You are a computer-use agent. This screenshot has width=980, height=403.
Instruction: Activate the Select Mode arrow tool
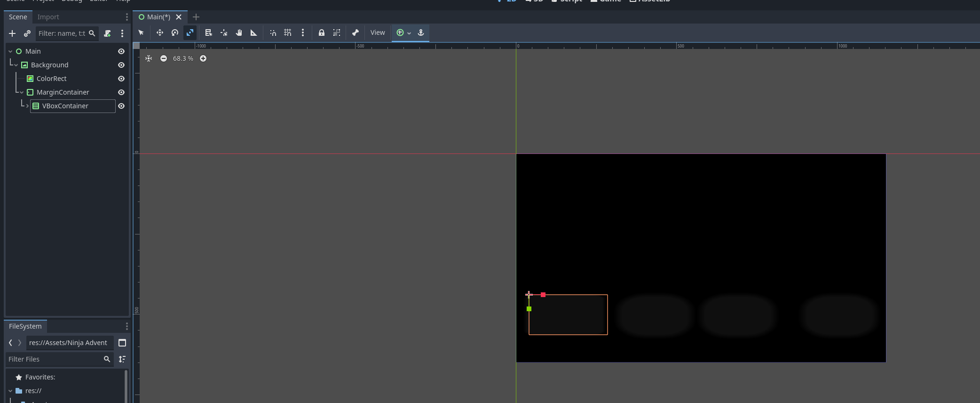tap(141, 32)
